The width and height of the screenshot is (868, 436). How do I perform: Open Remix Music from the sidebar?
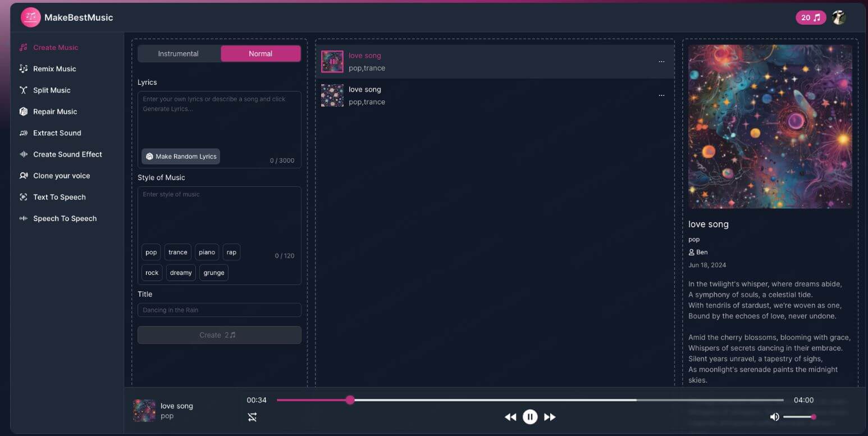(54, 69)
